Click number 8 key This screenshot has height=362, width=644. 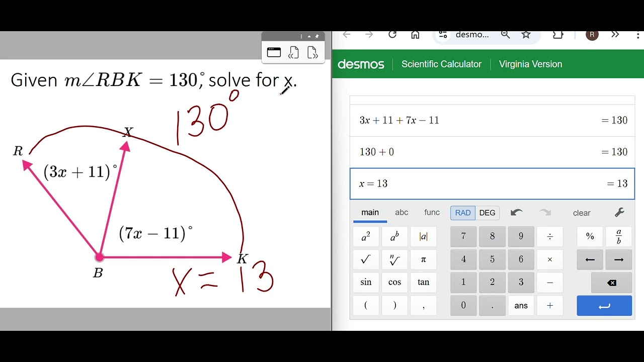click(x=492, y=237)
